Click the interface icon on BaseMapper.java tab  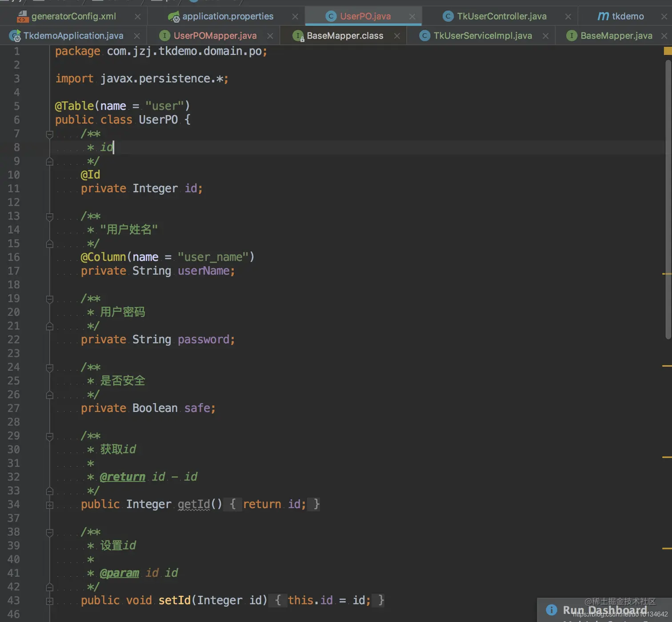(572, 36)
